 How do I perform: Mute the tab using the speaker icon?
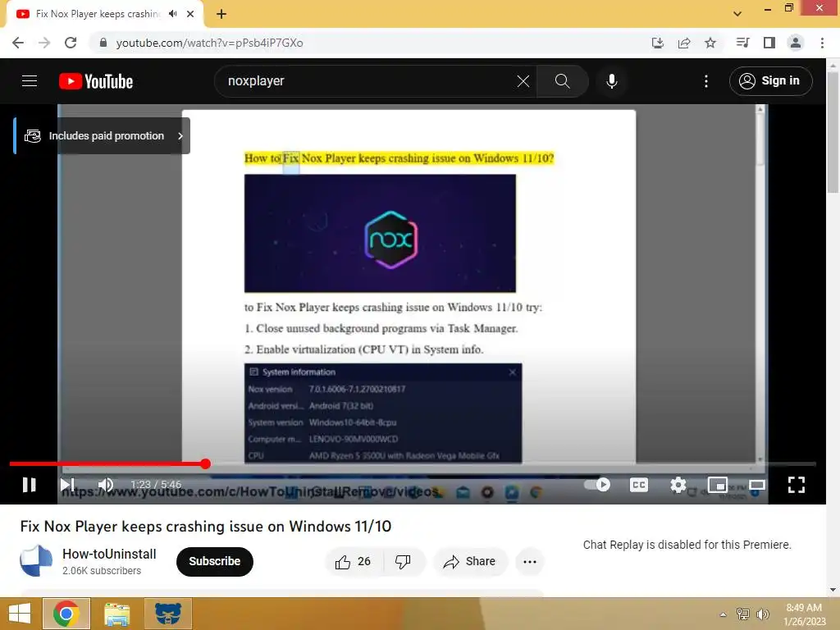click(x=172, y=14)
